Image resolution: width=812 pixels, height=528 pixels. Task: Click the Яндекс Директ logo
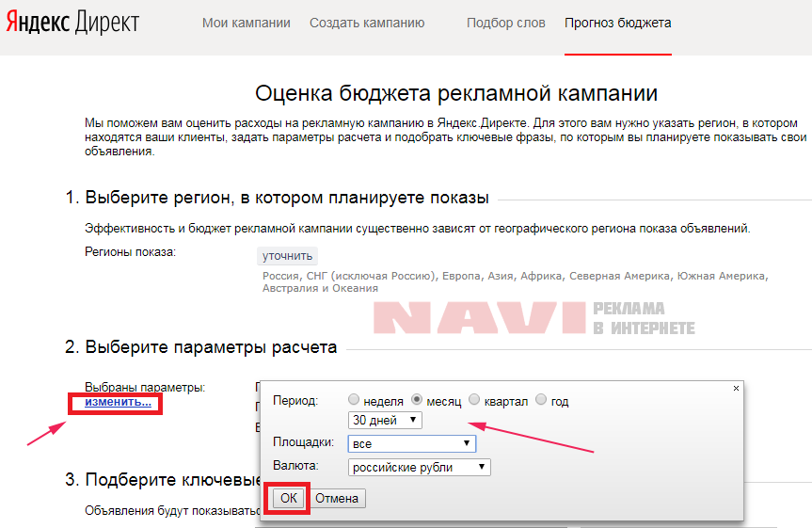pos(72,23)
